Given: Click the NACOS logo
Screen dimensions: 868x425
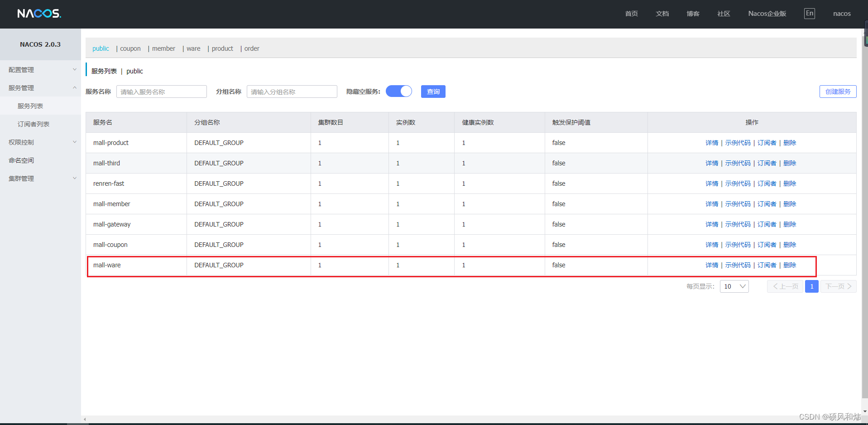Looking at the screenshot, I should point(39,14).
